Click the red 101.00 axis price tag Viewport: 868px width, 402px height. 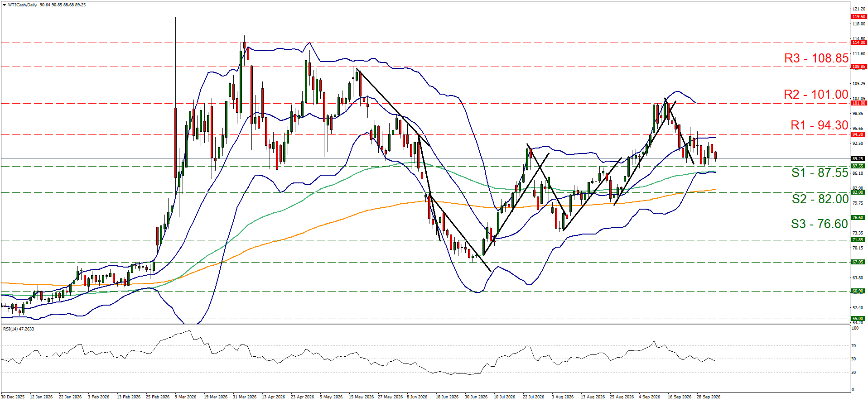click(858, 103)
